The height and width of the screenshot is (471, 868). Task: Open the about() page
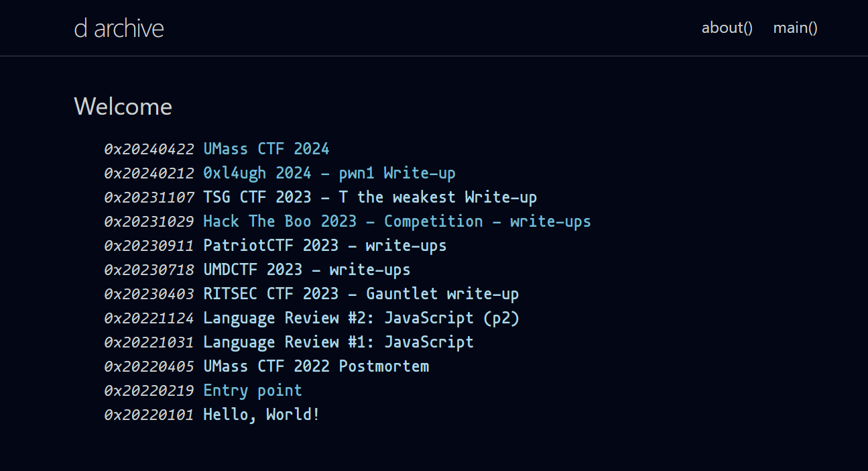coord(727,28)
